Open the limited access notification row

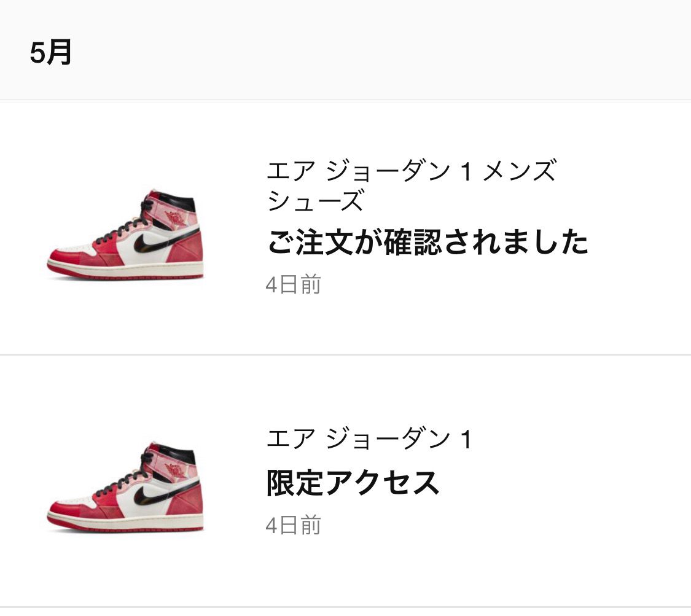(345, 481)
